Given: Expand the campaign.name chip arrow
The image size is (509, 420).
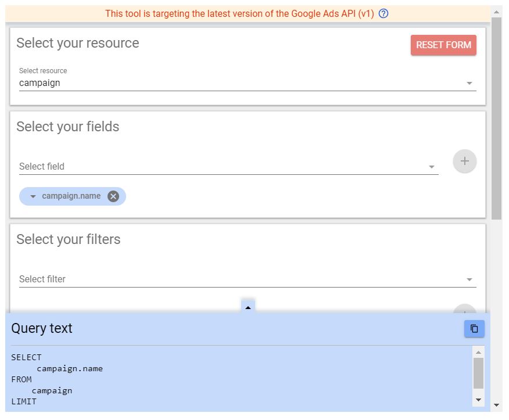Looking at the screenshot, I should pyautogui.click(x=33, y=196).
